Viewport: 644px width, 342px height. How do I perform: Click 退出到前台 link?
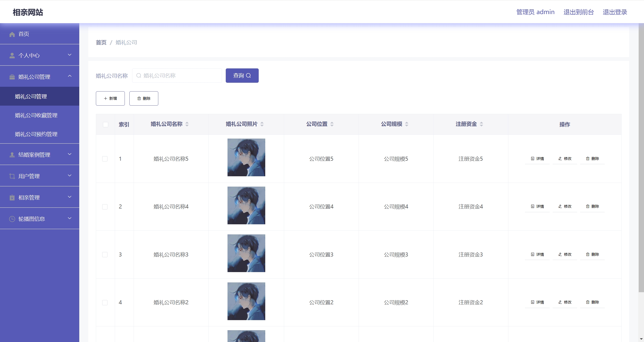tap(579, 12)
